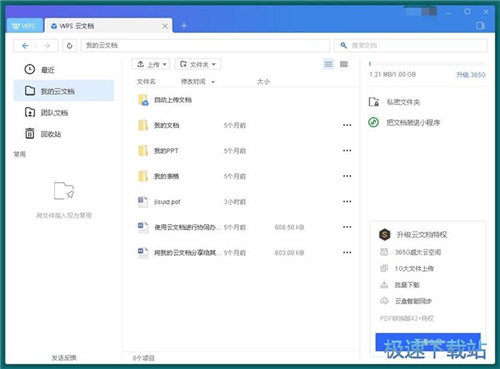Switch to grid view
500x369 pixels.
point(344,64)
